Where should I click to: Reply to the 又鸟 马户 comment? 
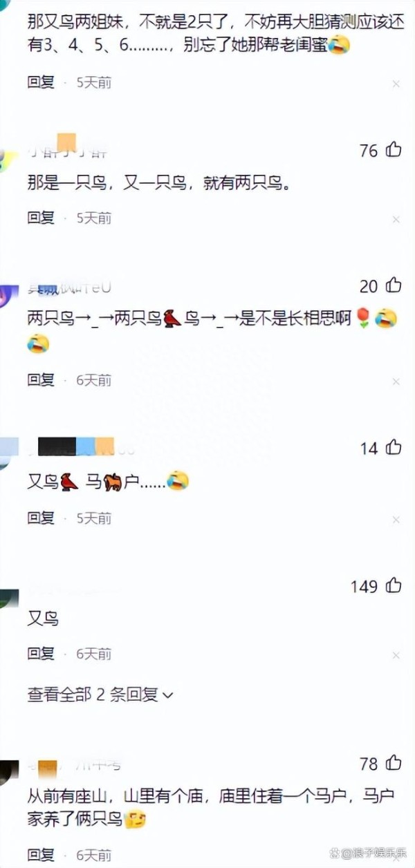click(41, 518)
